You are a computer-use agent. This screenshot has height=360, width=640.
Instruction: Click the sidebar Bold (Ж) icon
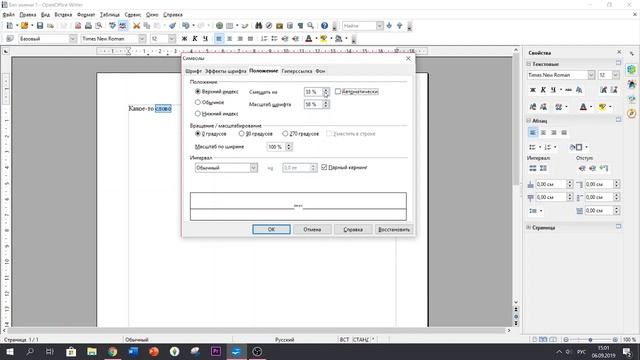pyautogui.click(x=533, y=90)
